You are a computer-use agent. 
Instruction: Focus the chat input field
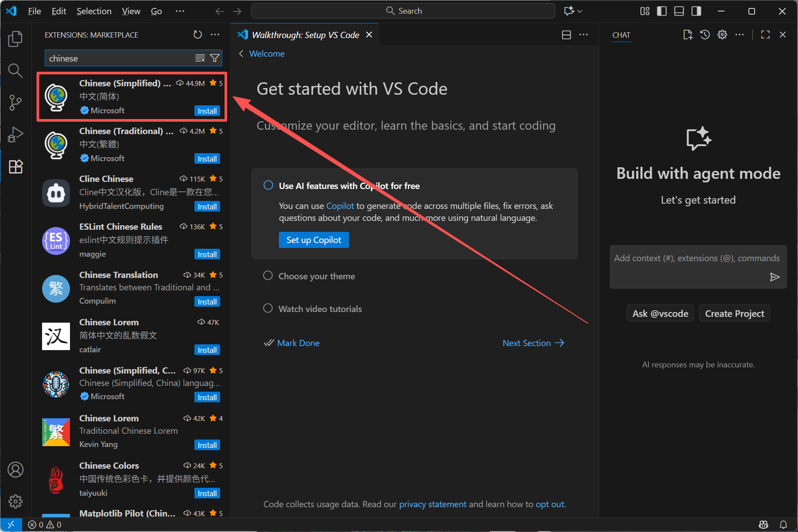[x=698, y=267]
